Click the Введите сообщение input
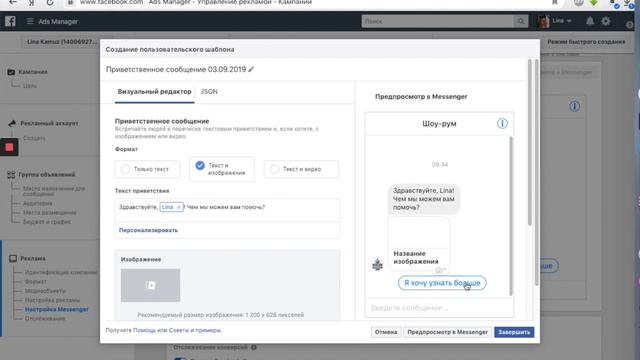The width and height of the screenshot is (640, 360). click(439, 308)
